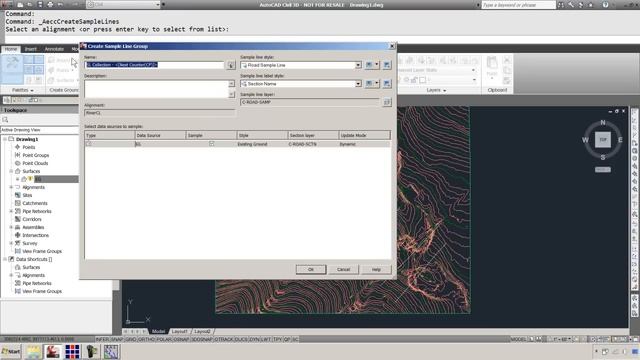The height and width of the screenshot is (360, 640).
Task: Toggle OTRACK in status bar
Action: point(224,339)
